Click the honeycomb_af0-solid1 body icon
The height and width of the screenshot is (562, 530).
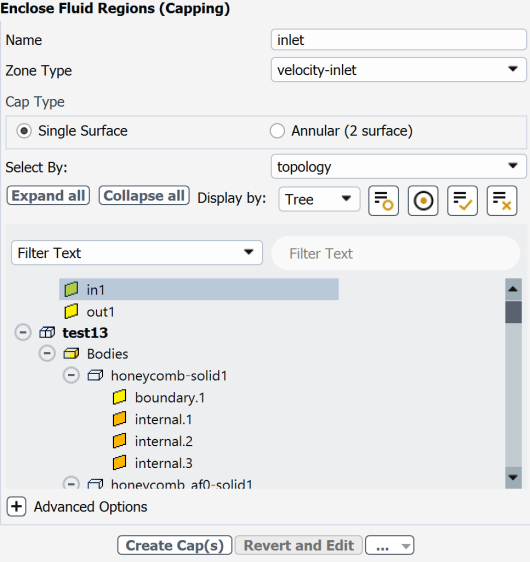pyautogui.click(x=95, y=484)
